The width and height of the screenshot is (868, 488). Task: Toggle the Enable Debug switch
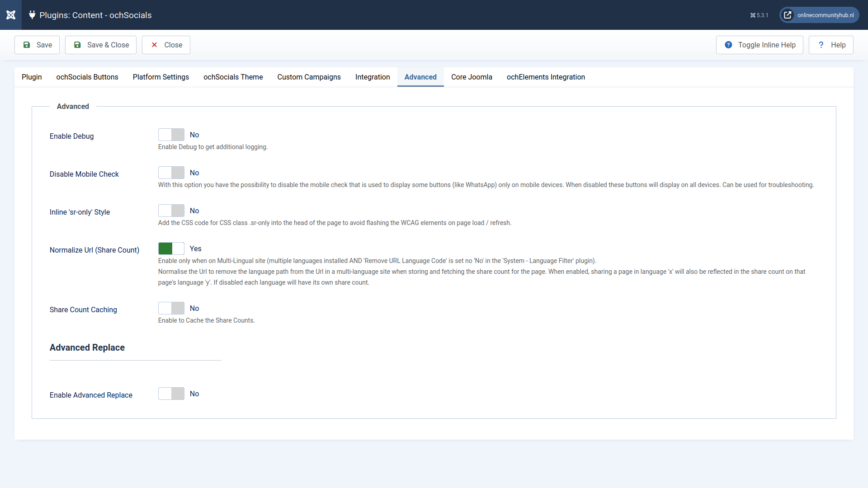(171, 135)
